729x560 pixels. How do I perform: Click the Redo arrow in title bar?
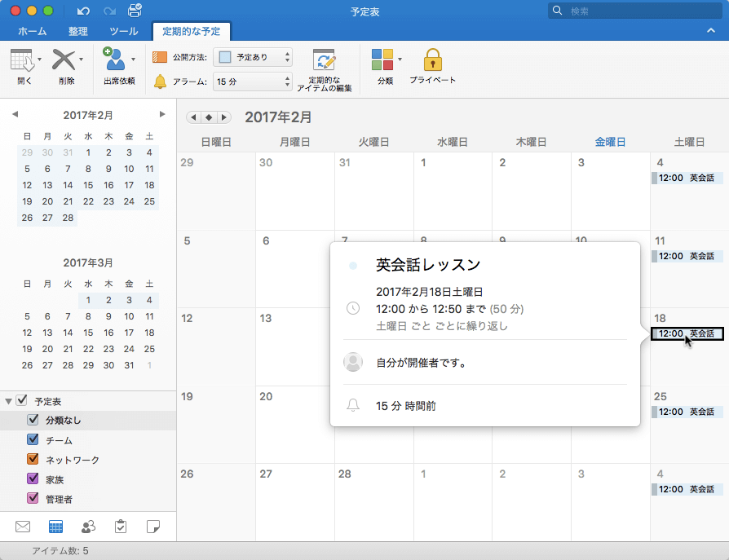click(x=110, y=11)
